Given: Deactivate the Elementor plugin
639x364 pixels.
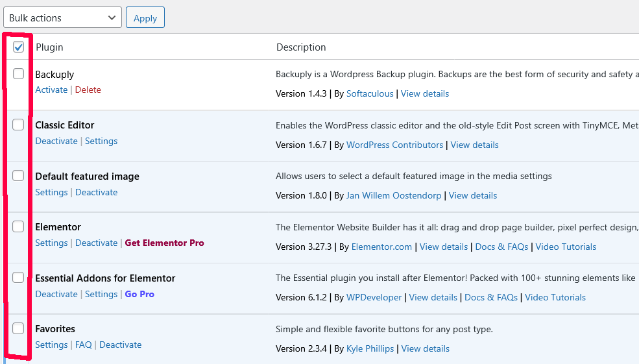Looking at the screenshot, I should point(96,243).
